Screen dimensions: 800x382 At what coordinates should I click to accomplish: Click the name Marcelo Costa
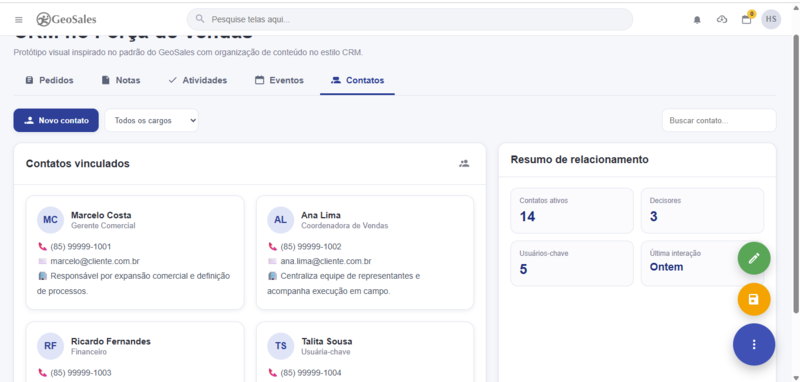tap(101, 215)
